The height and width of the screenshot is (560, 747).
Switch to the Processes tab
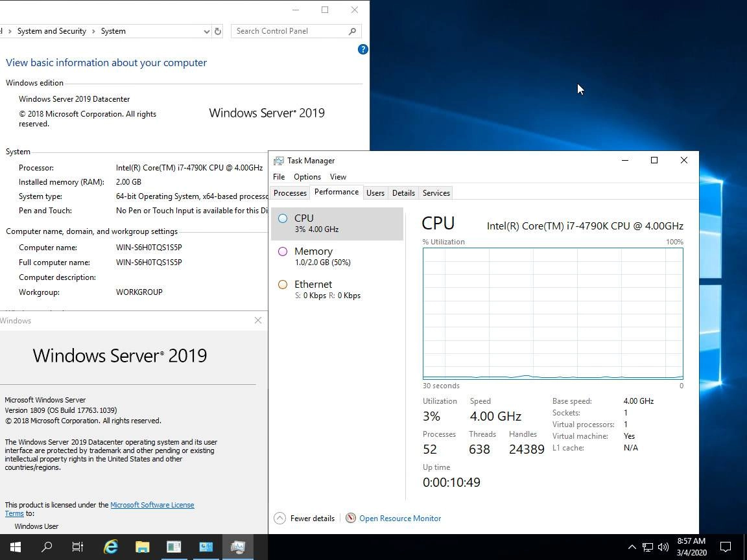[x=290, y=193]
